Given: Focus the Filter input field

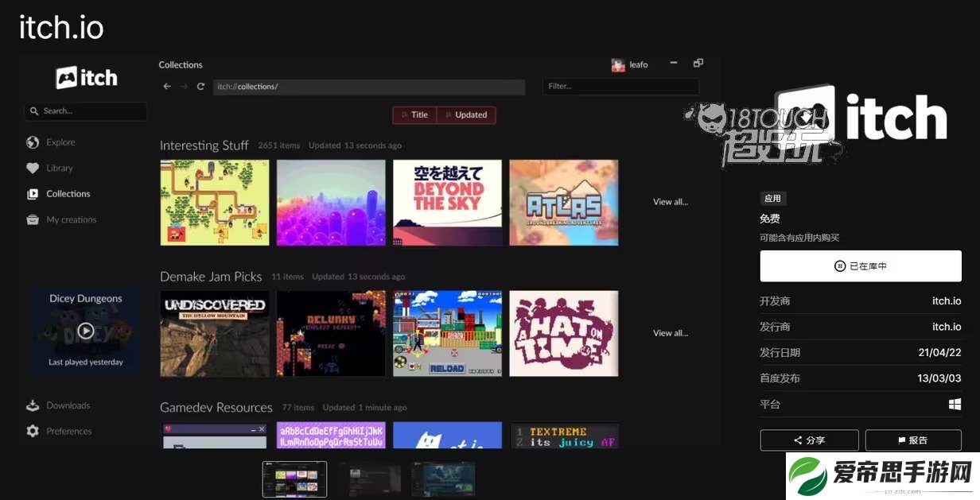Looking at the screenshot, I should pos(621,87).
